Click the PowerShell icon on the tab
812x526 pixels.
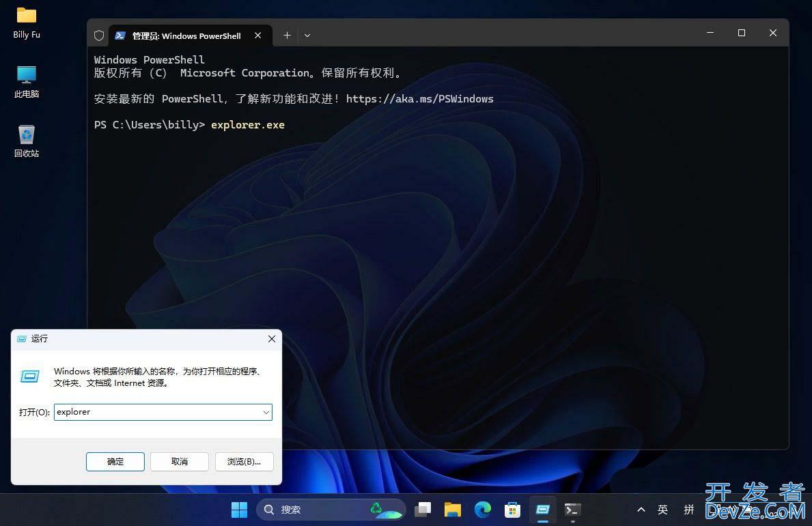coord(120,36)
